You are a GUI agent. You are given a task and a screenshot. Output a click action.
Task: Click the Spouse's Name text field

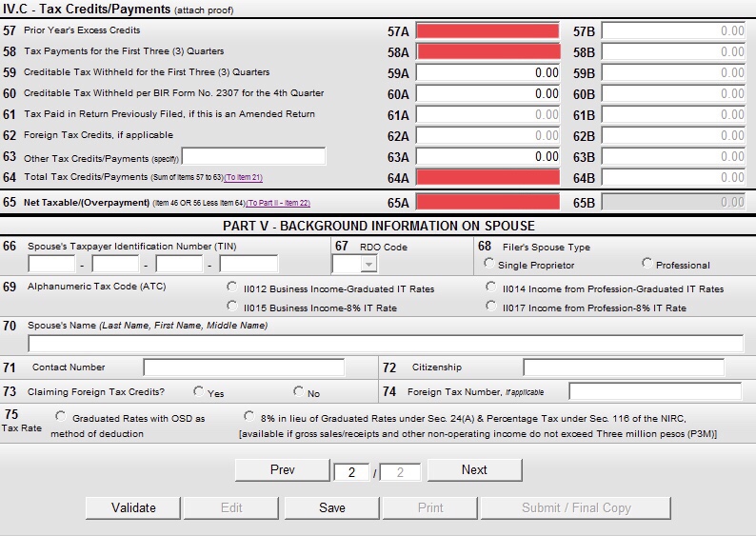tap(386, 344)
